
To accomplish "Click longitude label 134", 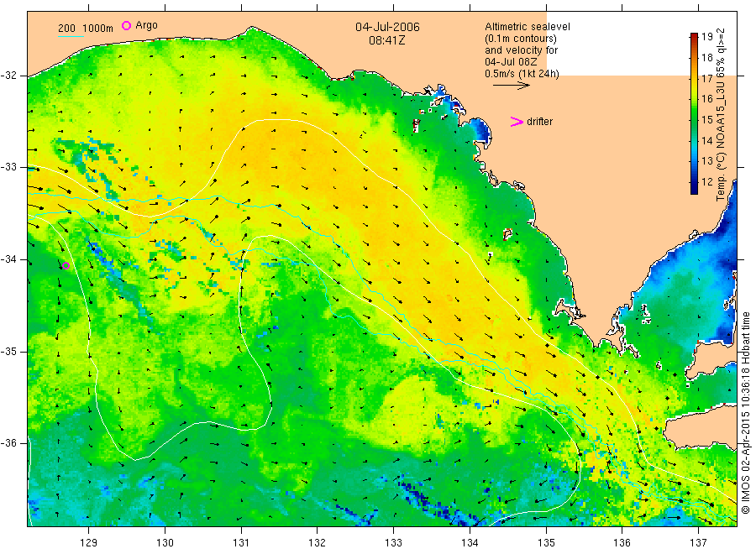I will (470, 543).
